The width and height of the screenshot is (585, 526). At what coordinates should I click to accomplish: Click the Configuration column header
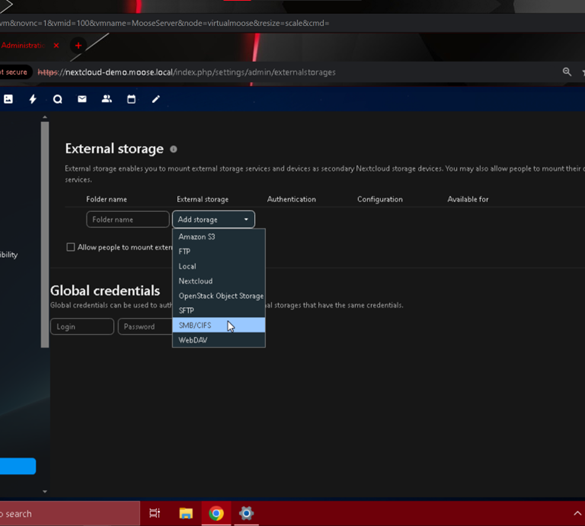(380, 199)
